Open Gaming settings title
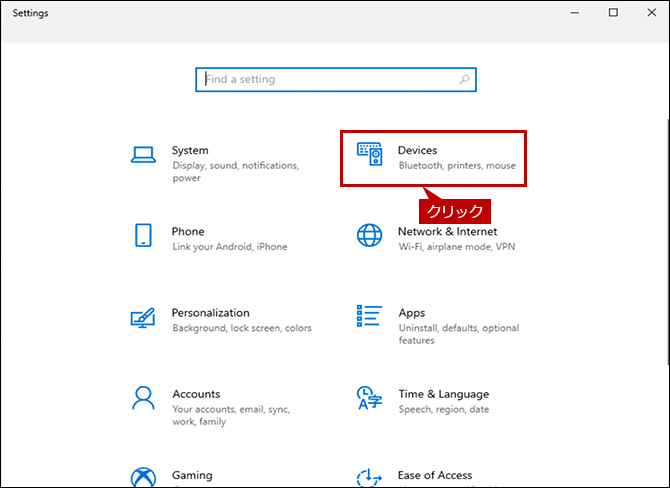This screenshot has height=488, width=670. tap(192, 476)
